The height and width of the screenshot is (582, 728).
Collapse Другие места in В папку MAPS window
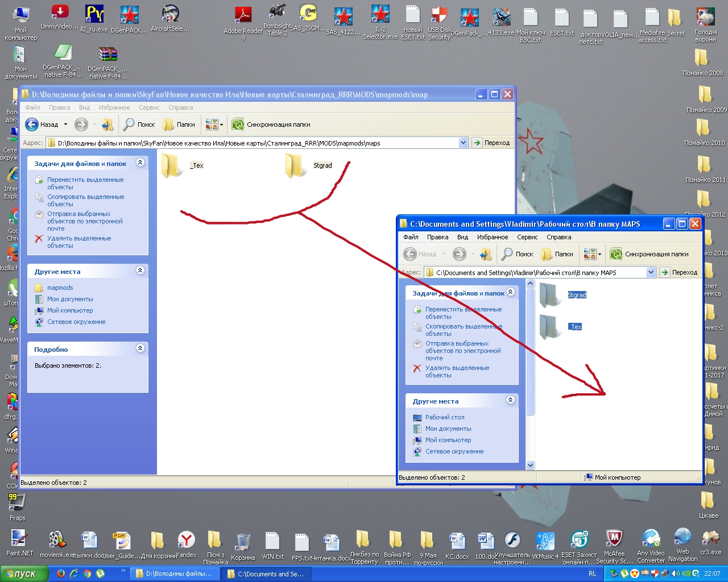click(510, 401)
